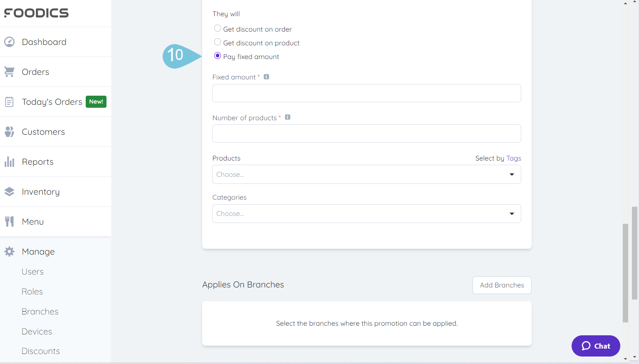Viewport: 639px width, 364px height.
Task: Click the 'Applies On Branches' heading
Action: click(x=243, y=285)
